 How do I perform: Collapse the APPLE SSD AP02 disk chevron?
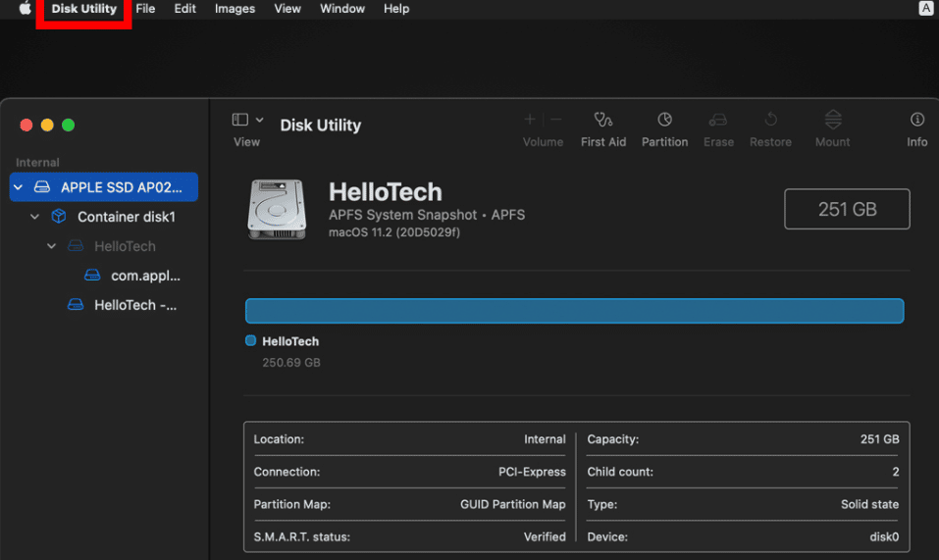pyautogui.click(x=18, y=187)
